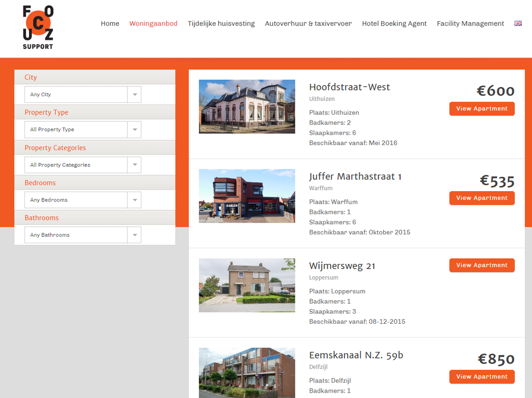Image resolution: width=532 pixels, height=398 pixels.
Task: Open Hotel Boeking Agent page
Action: coord(394,24)
